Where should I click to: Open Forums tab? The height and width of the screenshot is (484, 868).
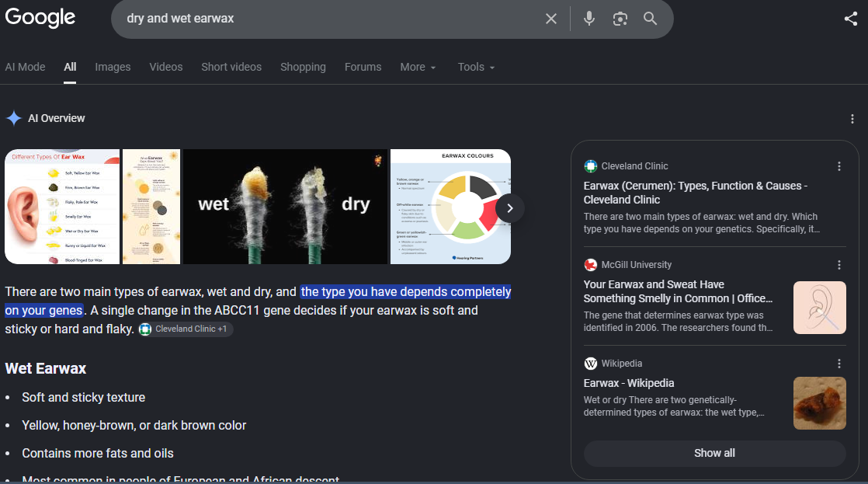[x=363, y=67]
